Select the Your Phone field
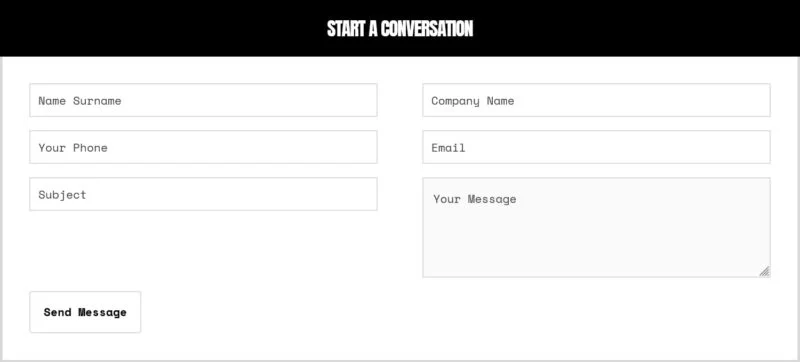The width and height of the screenshot is (800, 362). tap(203, 147)
